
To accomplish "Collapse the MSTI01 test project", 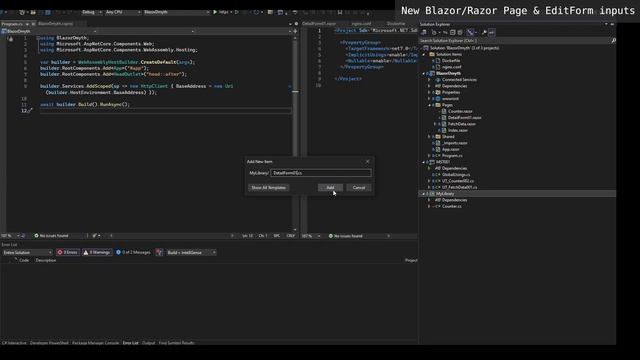I will point(424,162).
